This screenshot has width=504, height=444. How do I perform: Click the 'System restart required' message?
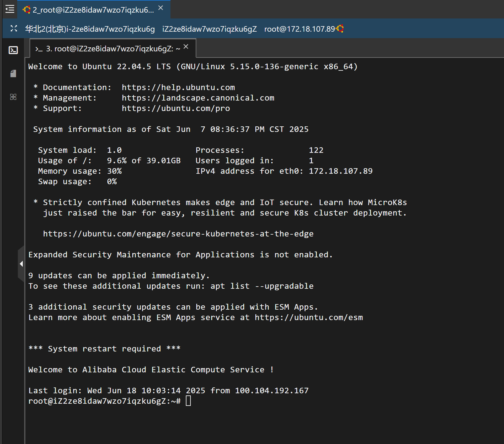104,349
